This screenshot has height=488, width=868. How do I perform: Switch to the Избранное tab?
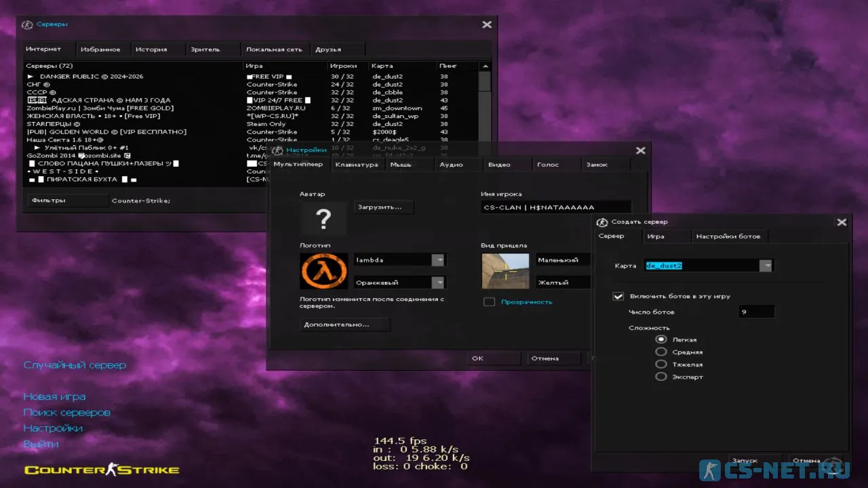(100, 49)
